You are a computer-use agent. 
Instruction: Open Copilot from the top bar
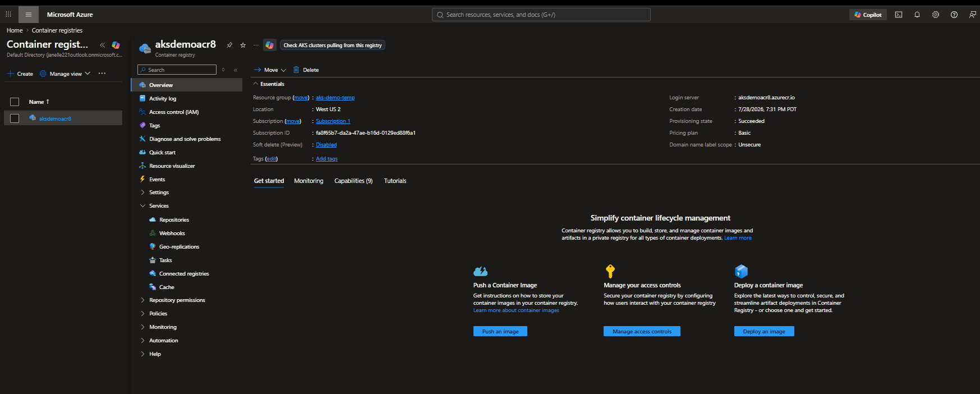point(868,15)
